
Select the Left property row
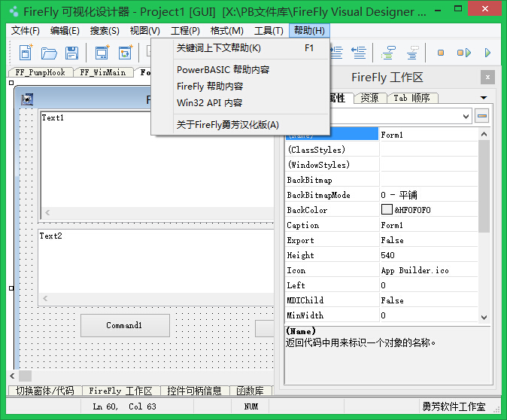click(x=381, y=285)
